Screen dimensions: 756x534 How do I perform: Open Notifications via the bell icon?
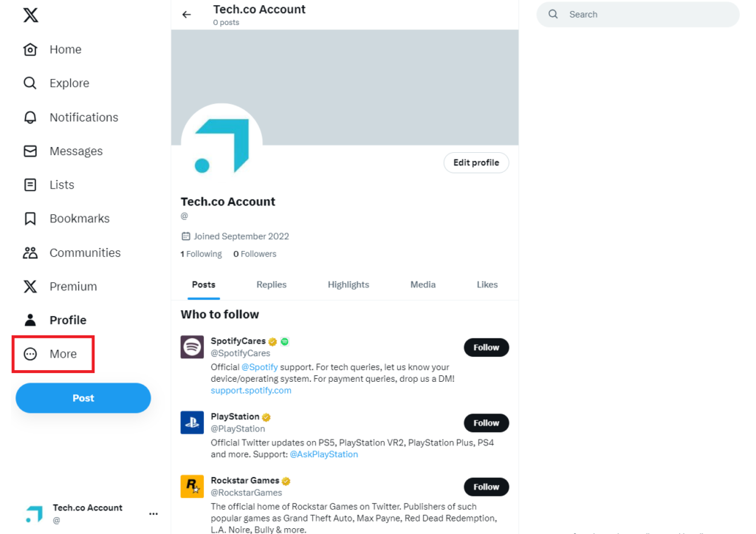tap(30, 117)
